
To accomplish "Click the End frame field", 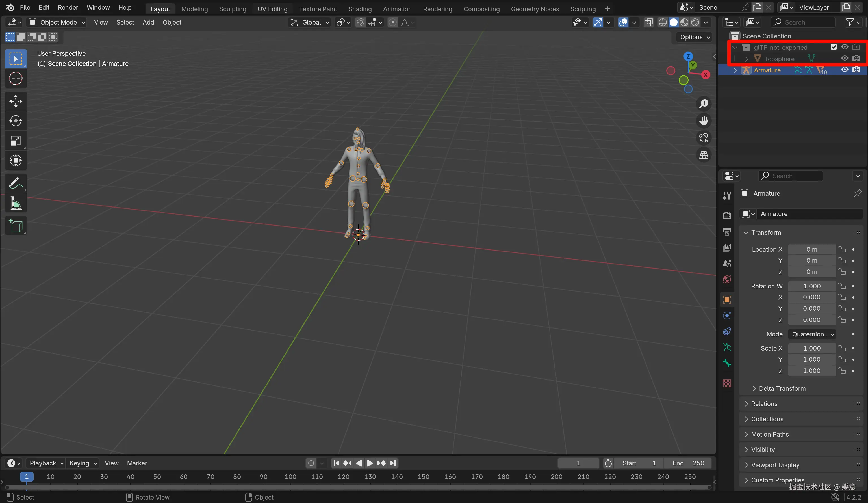I will pyautogui.click(x=687, y=463).
